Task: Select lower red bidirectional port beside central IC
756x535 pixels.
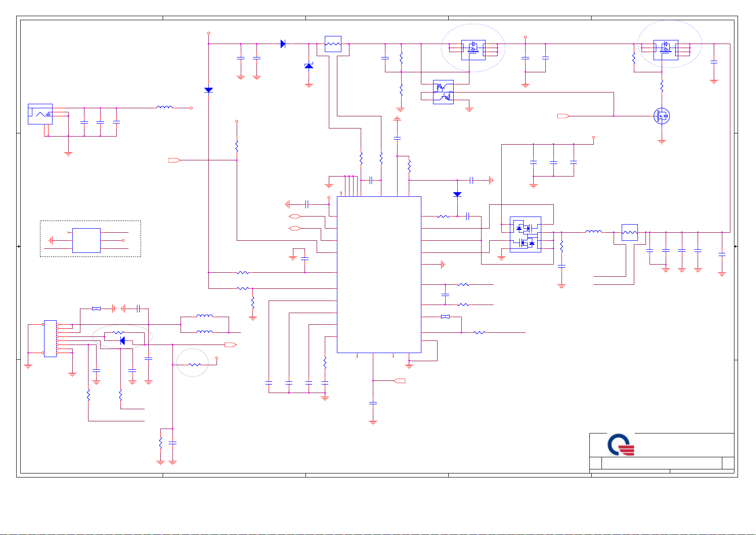Action: 294,229
